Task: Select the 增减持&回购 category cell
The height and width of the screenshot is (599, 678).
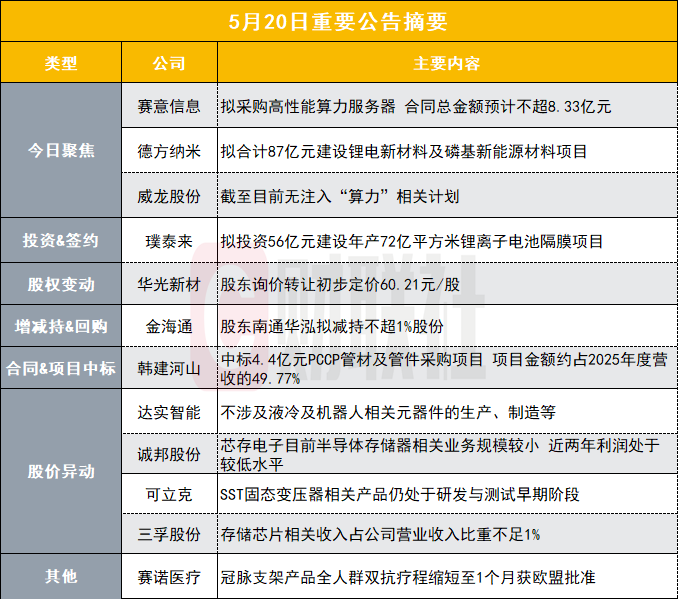Action: click(x=61, y=326)
